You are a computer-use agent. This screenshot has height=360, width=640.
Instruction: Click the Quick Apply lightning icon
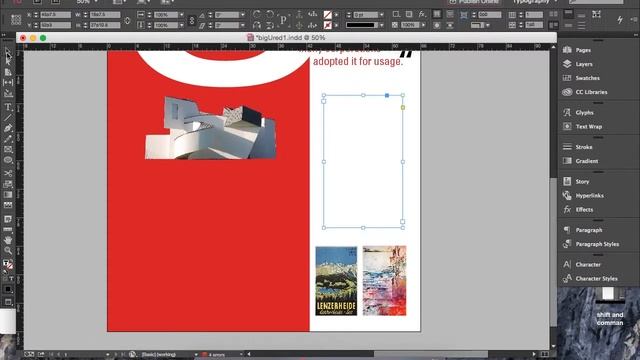point(620,20)
